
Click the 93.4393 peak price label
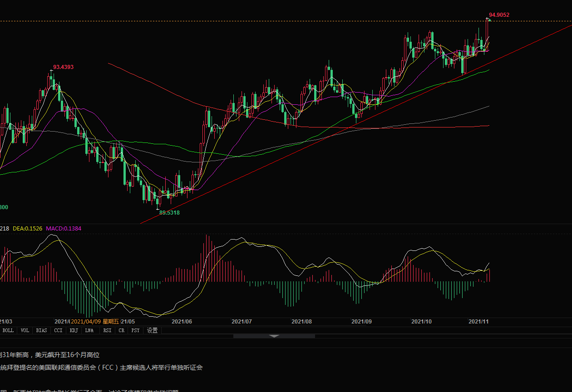pos(63,67)
